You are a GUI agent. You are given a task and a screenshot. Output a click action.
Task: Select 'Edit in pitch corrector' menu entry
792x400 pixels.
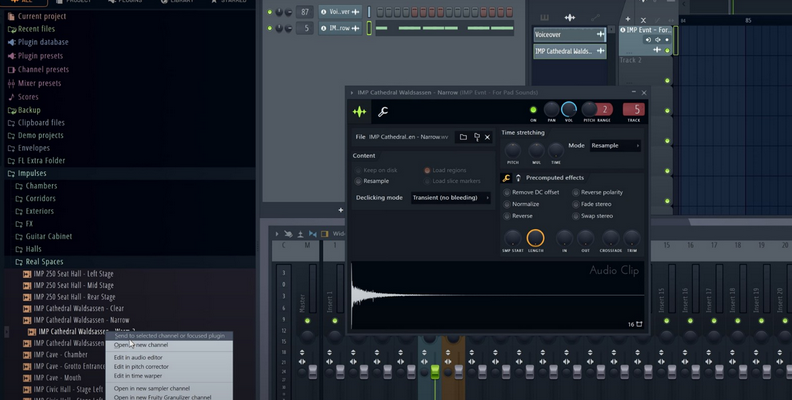[142, 367]
